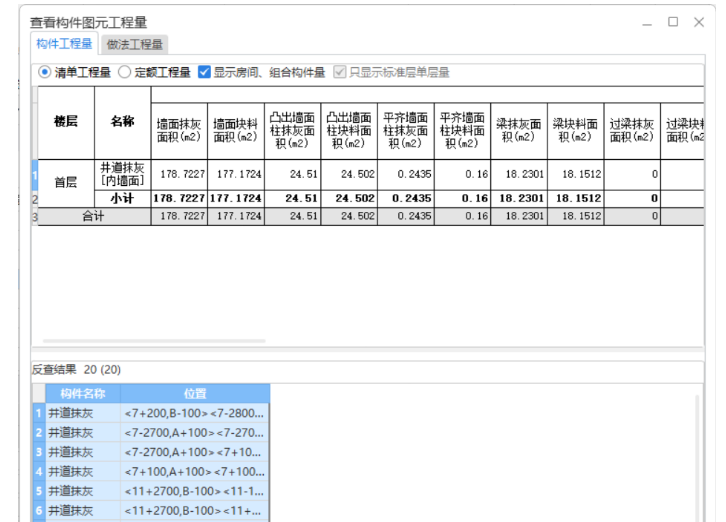Click position <7-2700,A+100><7-270...

(195, 433)
